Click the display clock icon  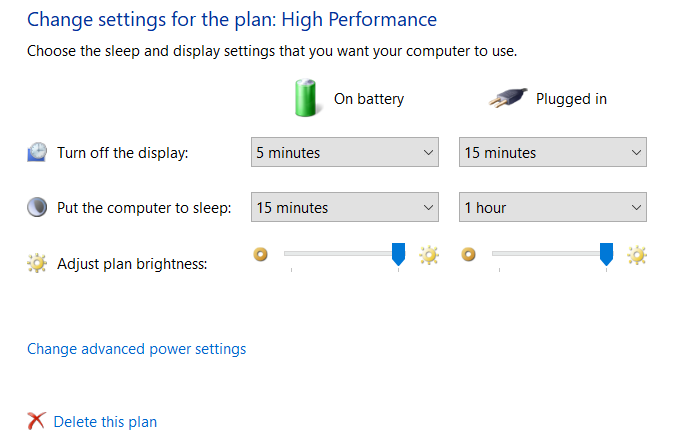point(37,152)
